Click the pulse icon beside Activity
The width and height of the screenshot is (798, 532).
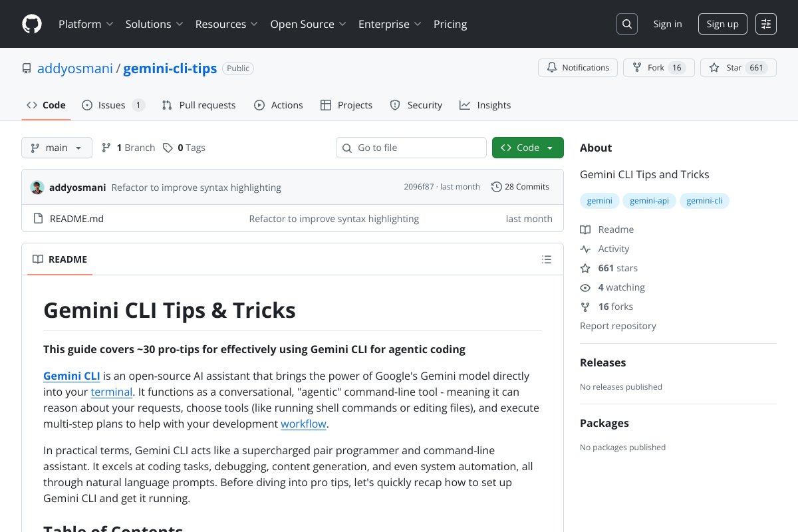tap(585, 249)
